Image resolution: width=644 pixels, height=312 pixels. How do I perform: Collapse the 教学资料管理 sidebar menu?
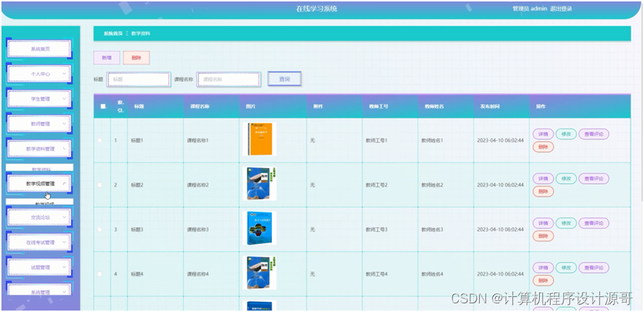point(39,149)
